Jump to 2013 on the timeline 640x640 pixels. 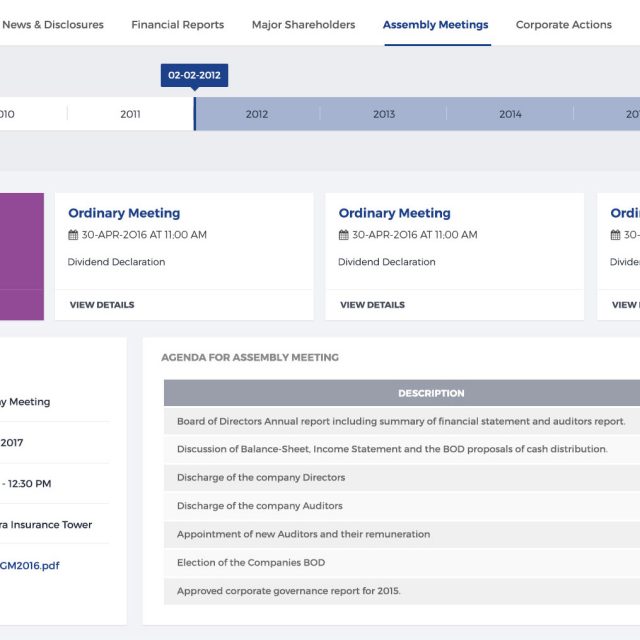[384, 114]
